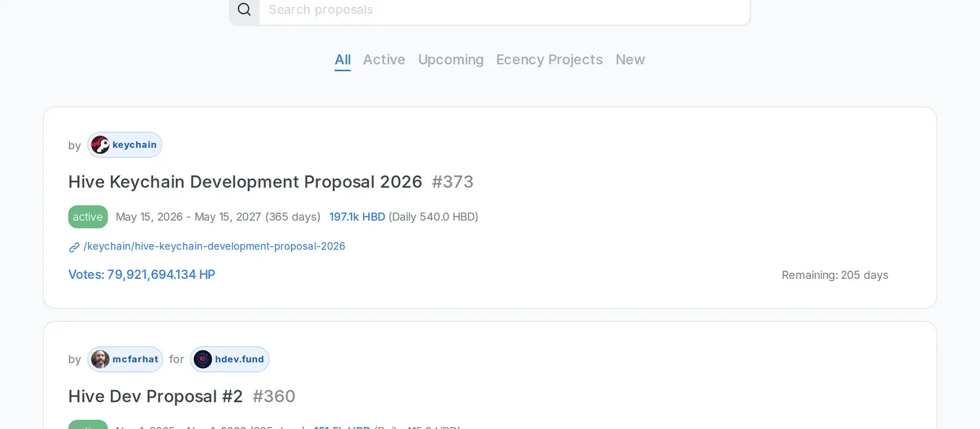The width and height of the screenshot is (980, 429).
Task: Open Hive Keychain Development Proposal 2026 title
Action: click(x=245, y=182)
